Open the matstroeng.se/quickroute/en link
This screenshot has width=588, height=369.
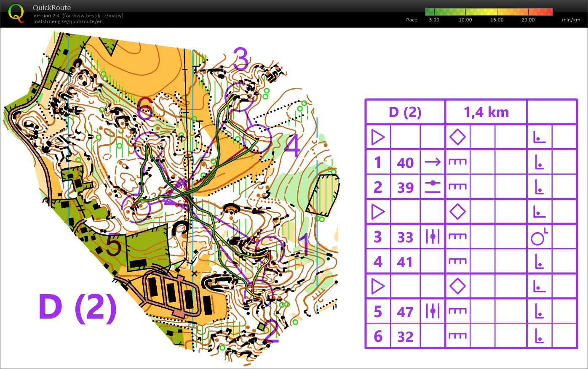[x=68, y=21]
